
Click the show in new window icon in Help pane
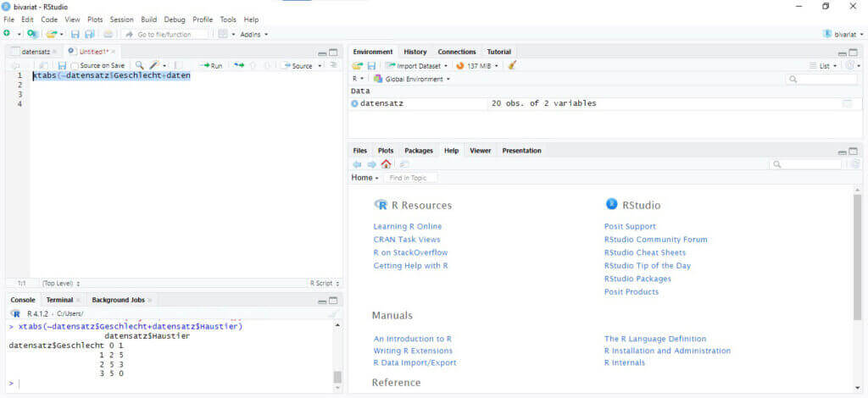coord(404,164)
